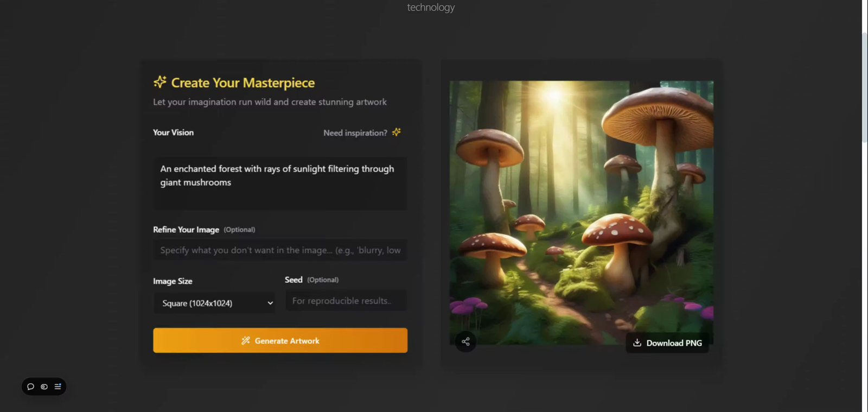Open the chat bubble in floating widget
Viewport: 868px width, 412px height.
[31, 386]
